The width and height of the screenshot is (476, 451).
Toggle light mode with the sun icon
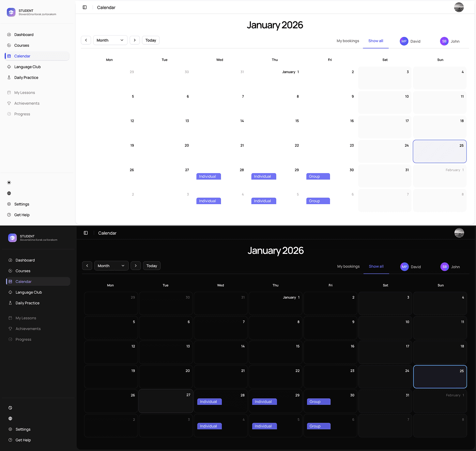tap(9, 182)
